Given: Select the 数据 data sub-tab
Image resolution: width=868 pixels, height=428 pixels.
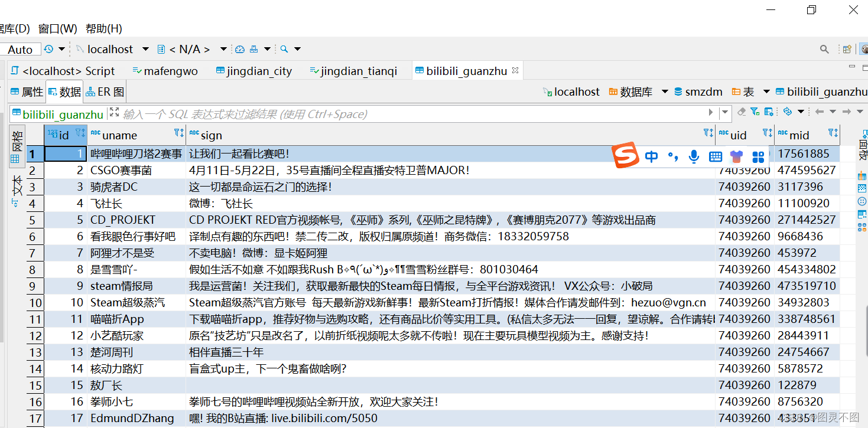Looking at the screenshot, I should 64,92.
